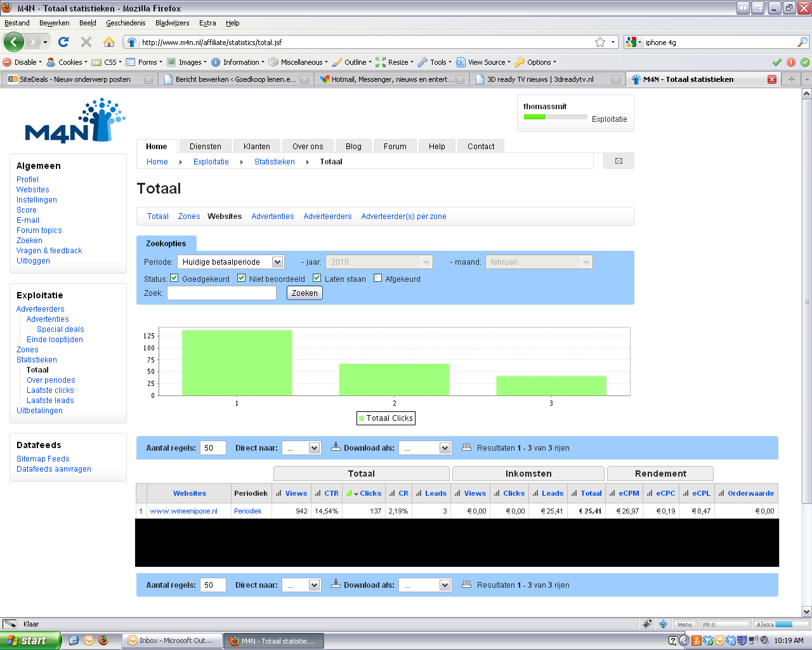The width and height of the screenshot is (812, 650).
Task: Click the green Totaal Clicks legend swatch
Action: click(362, 418)
